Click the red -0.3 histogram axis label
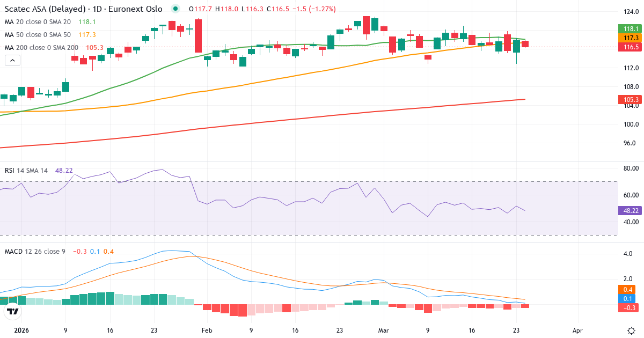The image size is (644, 338). (x=628, y=307)
